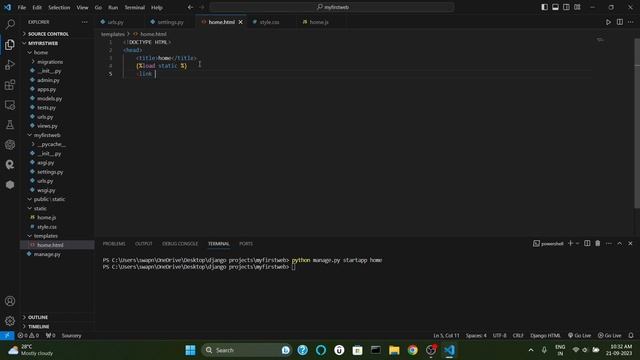
Task: Click Ln 5, Col 11 in status bar
Action: [446, 336]
